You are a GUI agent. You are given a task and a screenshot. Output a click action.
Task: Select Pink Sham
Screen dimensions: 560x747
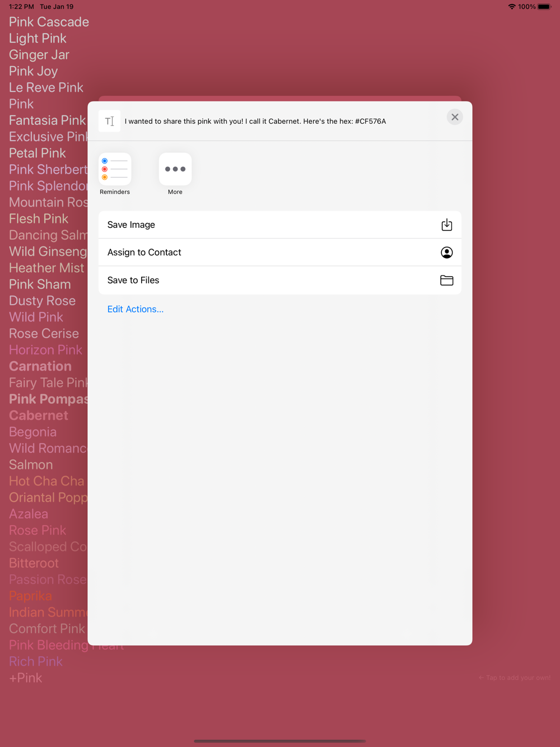40,284
